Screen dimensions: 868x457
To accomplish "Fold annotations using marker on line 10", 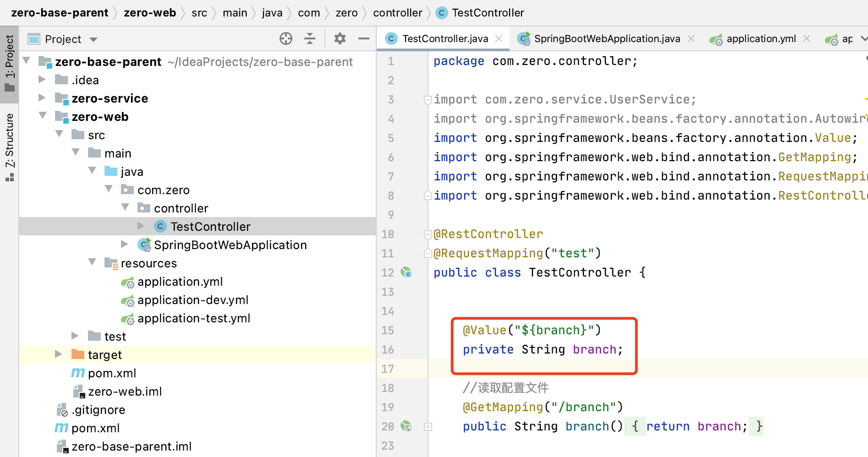I will pyautogui.click(x=428, y=234).
